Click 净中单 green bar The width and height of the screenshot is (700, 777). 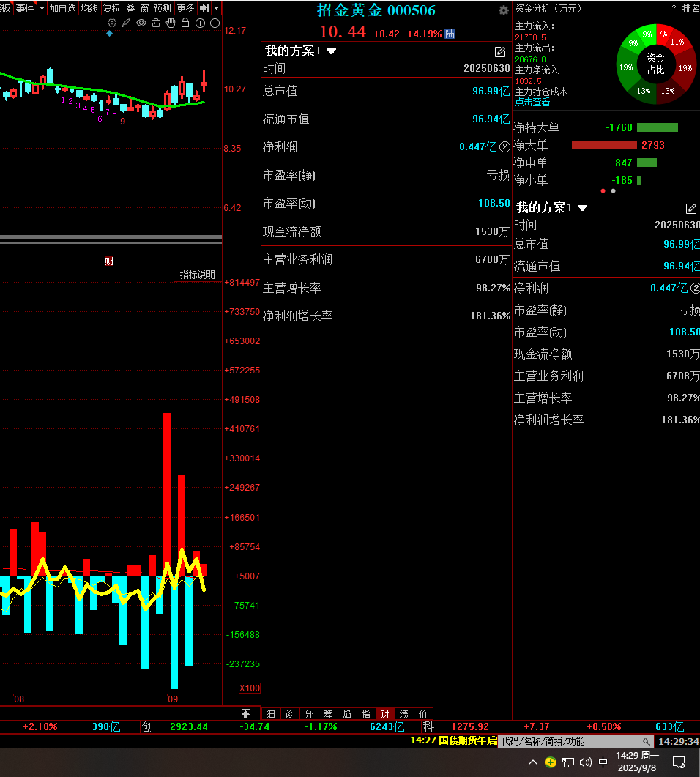(x=647, y=163)
